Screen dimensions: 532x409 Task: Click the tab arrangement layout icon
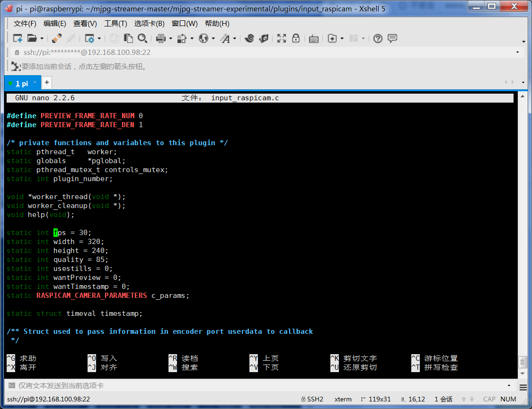(x=354, y=38)
